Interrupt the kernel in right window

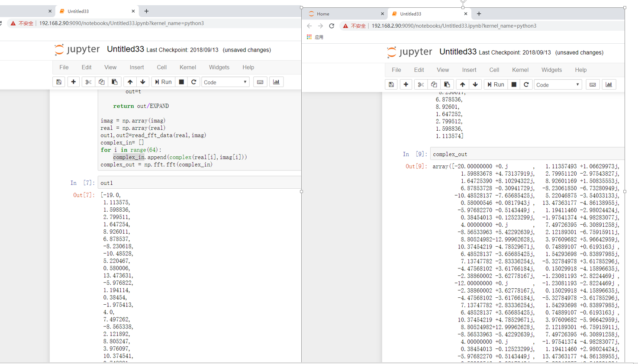514,84
